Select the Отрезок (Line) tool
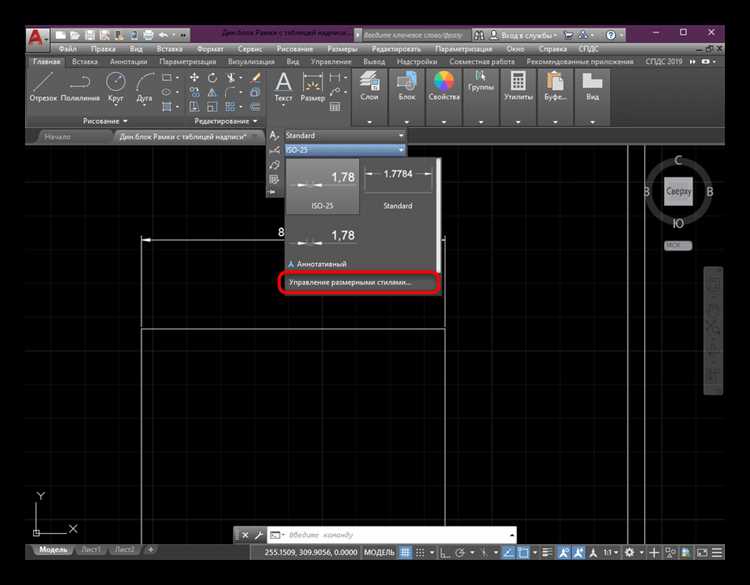The width and height of the screenshot is (750, 585). click(x=44, y=84)
